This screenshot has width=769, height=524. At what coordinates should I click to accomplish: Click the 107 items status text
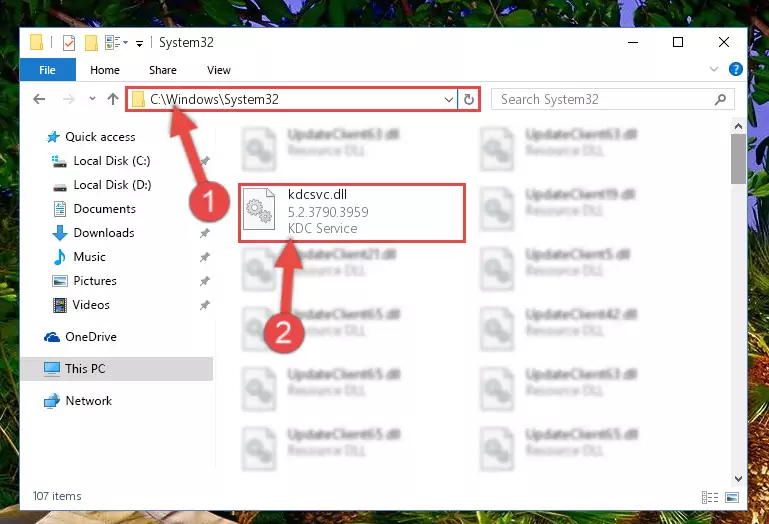57,497
